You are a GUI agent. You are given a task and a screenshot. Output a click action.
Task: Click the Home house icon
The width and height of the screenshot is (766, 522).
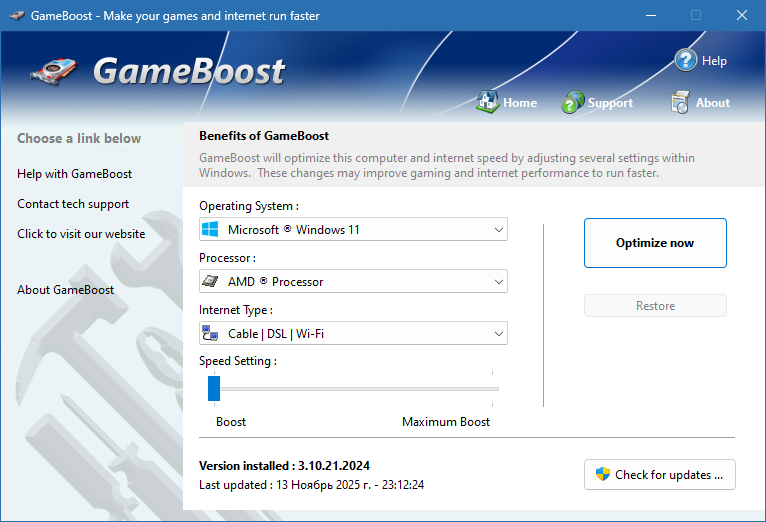[x=488, y=102]
